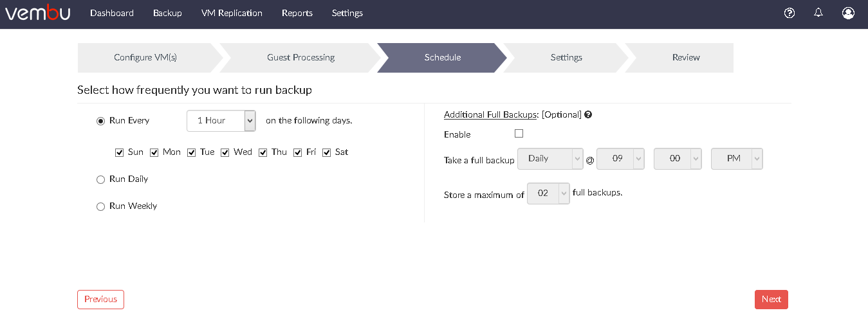The image size is (868, 333).
Task: Expand the 1 Hour interval dropdown
Action: tap(221, 121)
